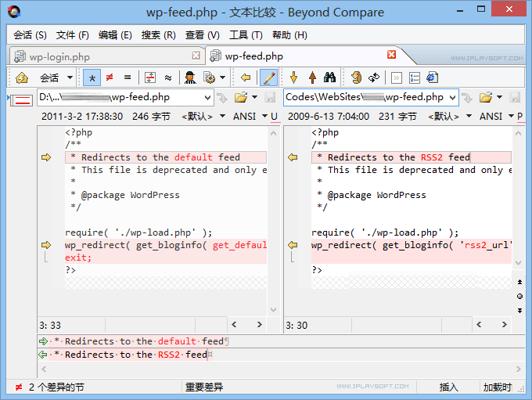Toggle Show Differences not-equal filter
This screenshot has width=532, height=400.
pyautogui.click(x=110, y=77)
